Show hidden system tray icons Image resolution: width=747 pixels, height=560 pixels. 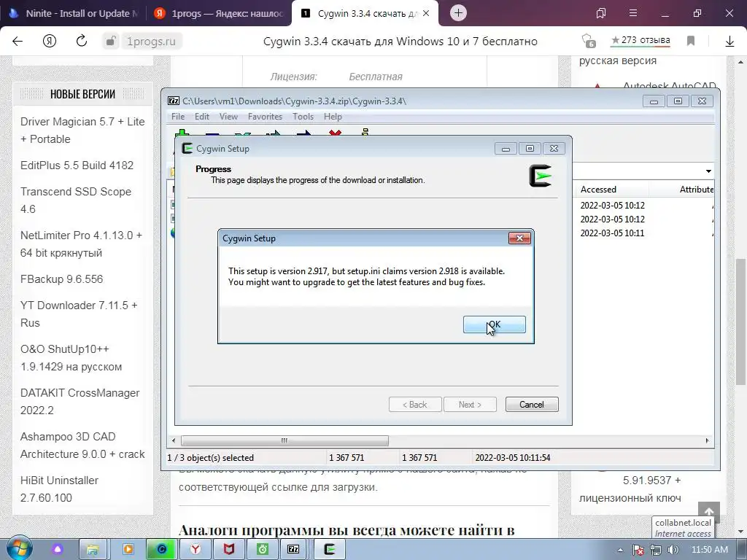click(x=620, y=550)
